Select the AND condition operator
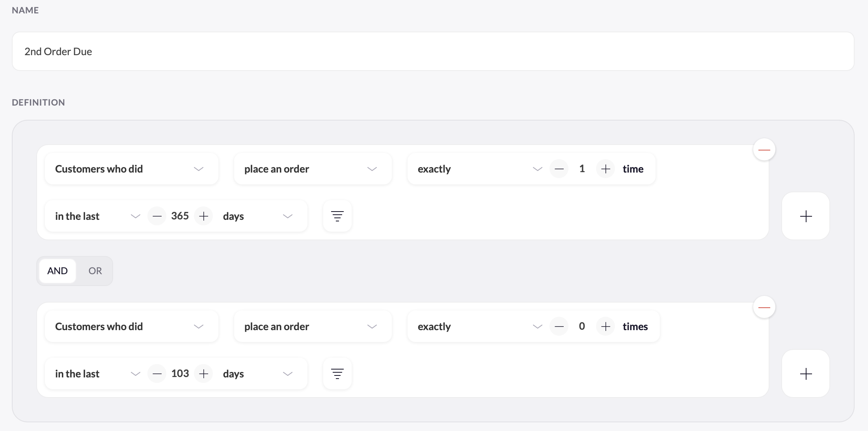Image resolution: width=868 pixels, height=431 pixels. (x=58, y=271)
